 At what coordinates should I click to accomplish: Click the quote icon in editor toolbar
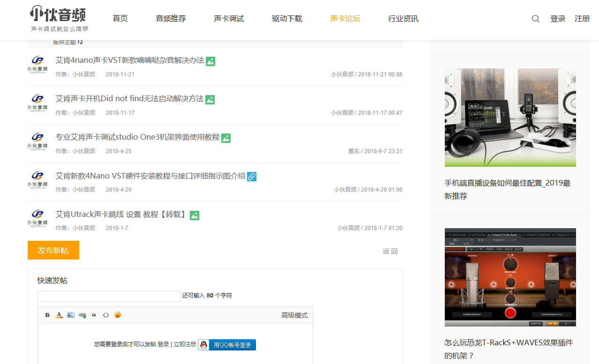pyautogui.click(x=94, y=315)
